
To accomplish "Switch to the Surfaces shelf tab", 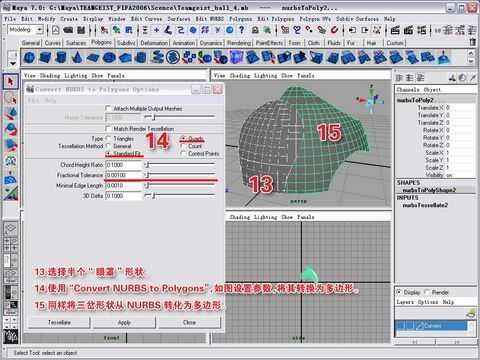I will pos(76,43).
